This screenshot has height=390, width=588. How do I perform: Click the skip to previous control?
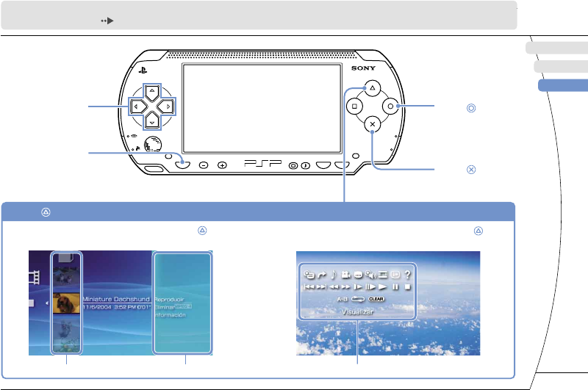(x=309, y=287)
